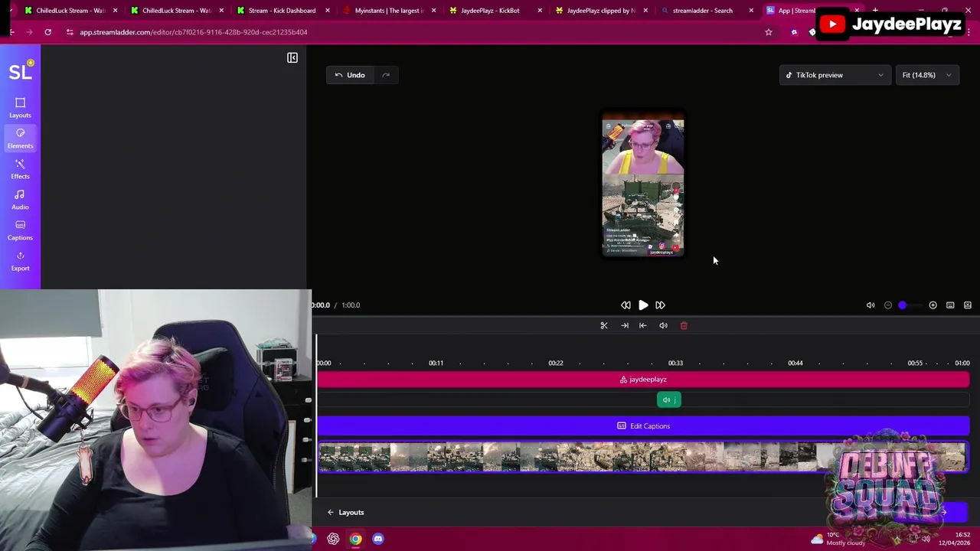Open the Captions panel in sidebar
The height and width of the screenshot is (551, 980).
click(20, 230)
